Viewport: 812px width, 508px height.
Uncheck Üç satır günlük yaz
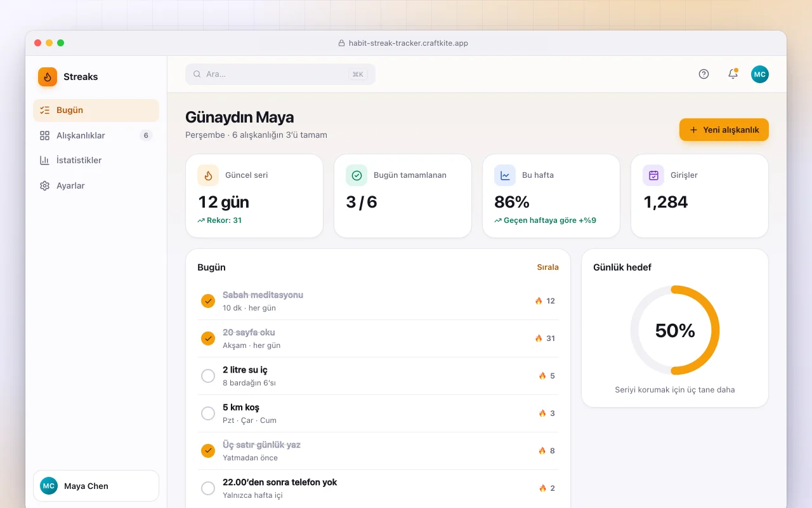click(x=208, y=451)
